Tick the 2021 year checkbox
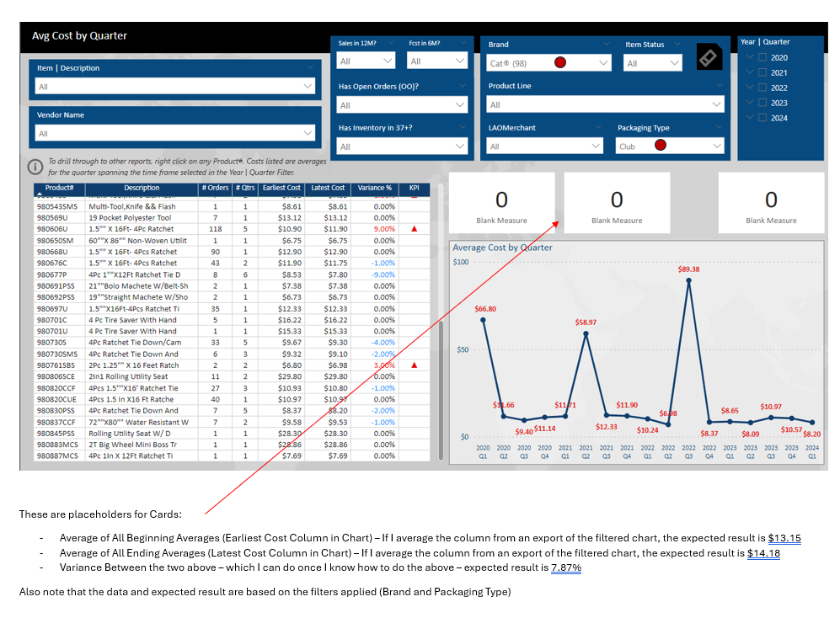This screenshot has height=618, width=840. pos(762,72)
